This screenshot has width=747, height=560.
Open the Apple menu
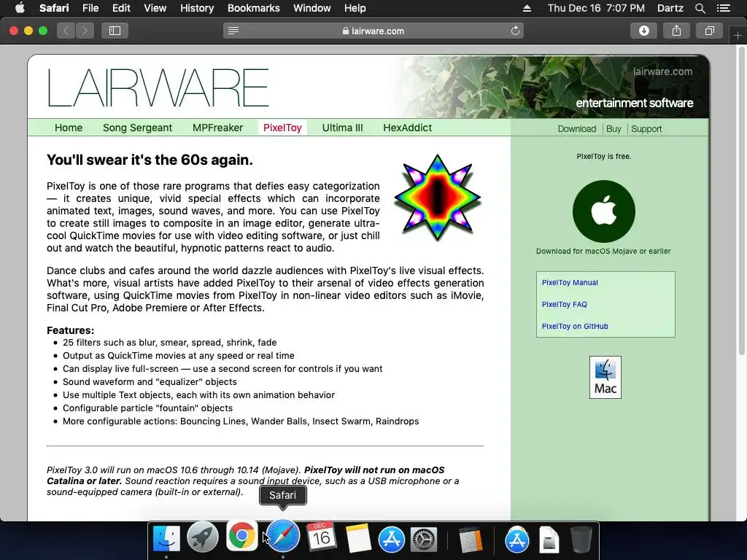20,8
